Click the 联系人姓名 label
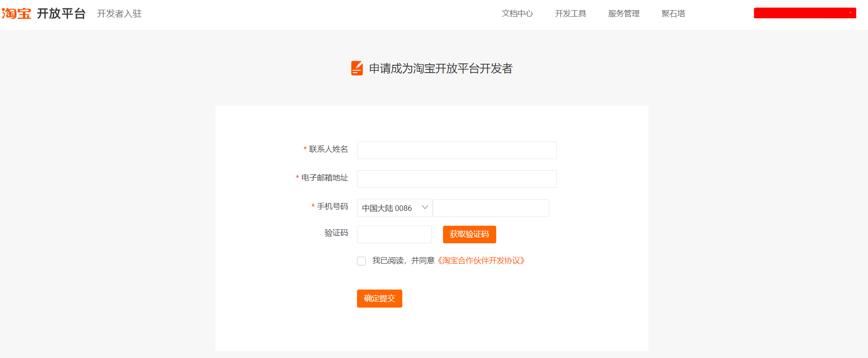868x358 pixels. 328,149
